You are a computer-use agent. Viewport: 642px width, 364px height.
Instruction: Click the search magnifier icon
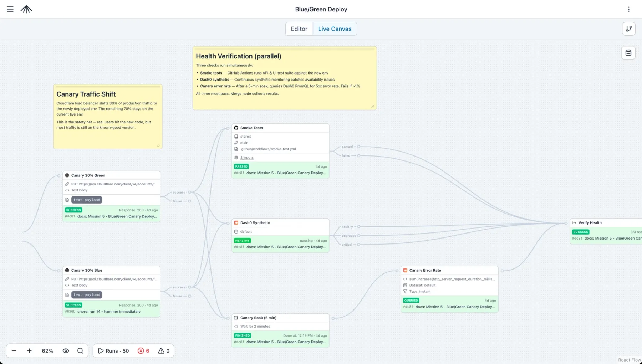(x=80, y=351)
